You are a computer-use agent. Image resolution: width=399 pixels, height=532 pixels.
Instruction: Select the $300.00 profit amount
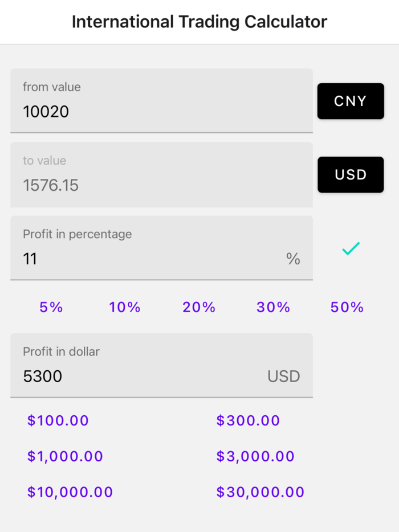[x=248, y=420]
